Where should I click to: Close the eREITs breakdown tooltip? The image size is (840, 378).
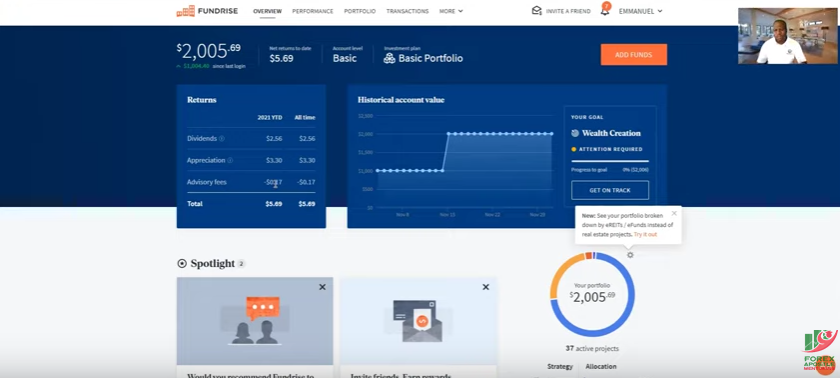coord(674,213)
